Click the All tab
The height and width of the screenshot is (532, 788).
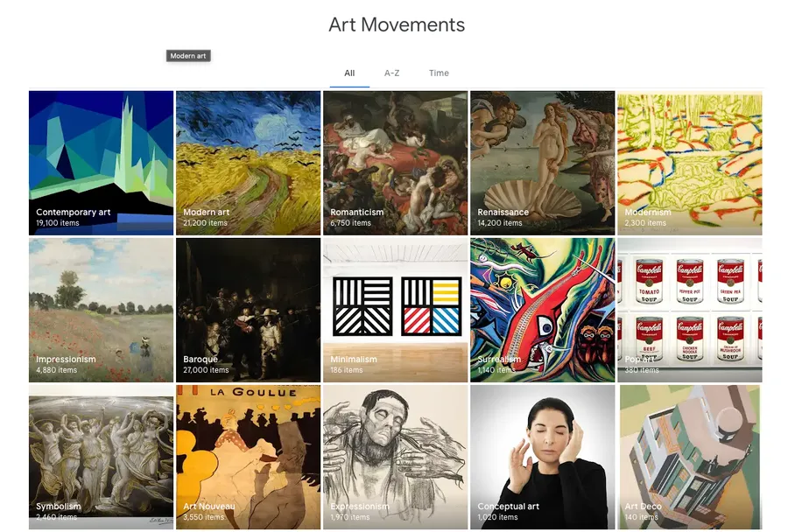(x=349, y=73)
